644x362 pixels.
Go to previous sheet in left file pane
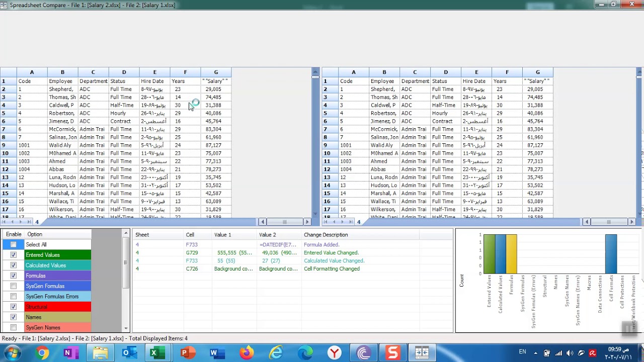[x=13, y=222]
